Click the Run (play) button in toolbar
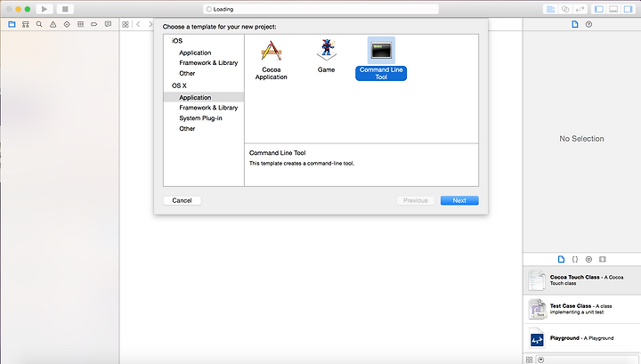Viewport: 641px width, 364px height. click(45, 9)
